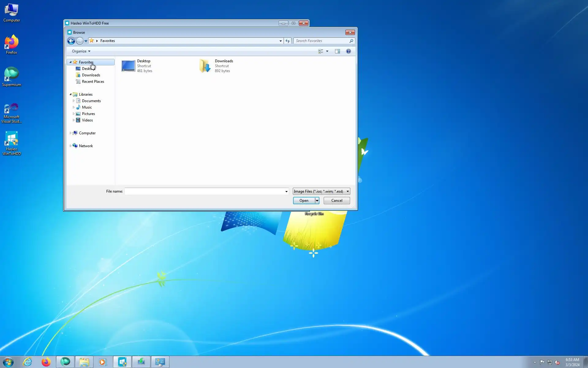Toggle the preview pane icon
Viewport: 588px width, 368px height.
(337, 51)
